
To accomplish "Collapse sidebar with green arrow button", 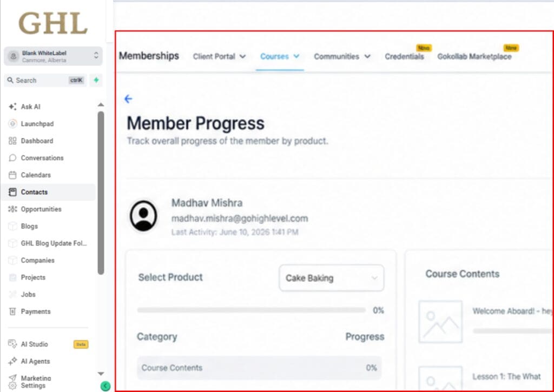I will pyautogui.click(x=105, y=387).
